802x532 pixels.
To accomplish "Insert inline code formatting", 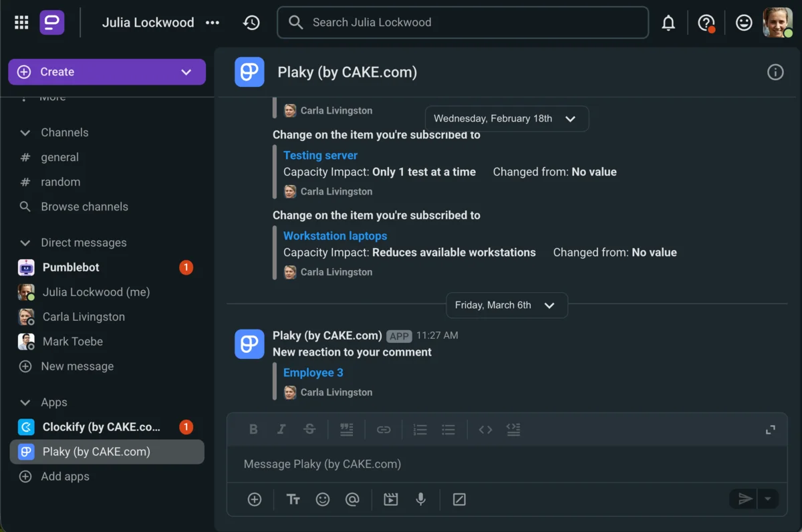I will tap(485, 430).
